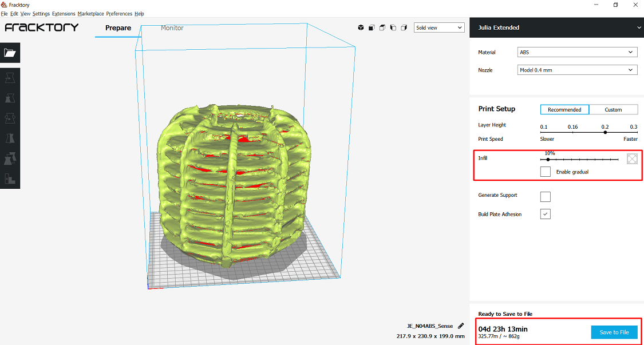Open the Extensions menu
This screenshot has height=345, width=644.
click(64, 14)
